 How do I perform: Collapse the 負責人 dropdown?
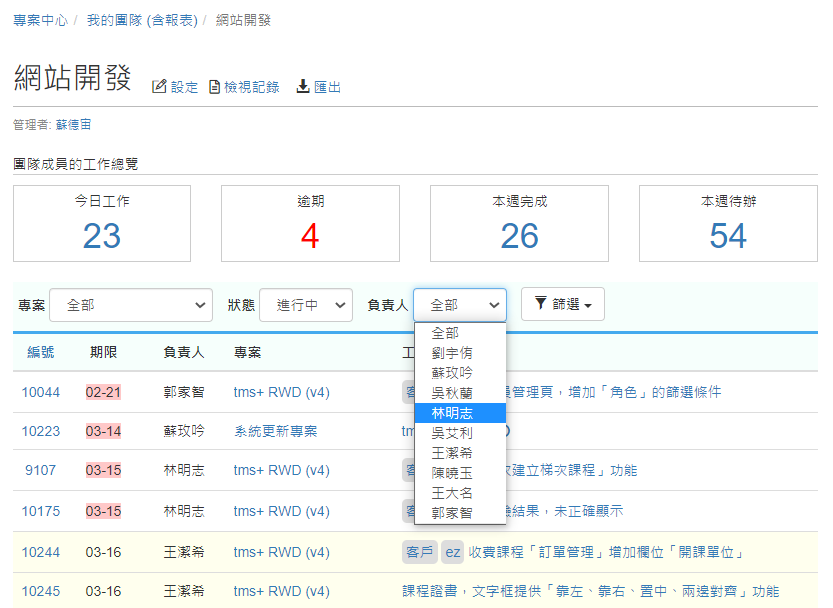click(459, 305)
